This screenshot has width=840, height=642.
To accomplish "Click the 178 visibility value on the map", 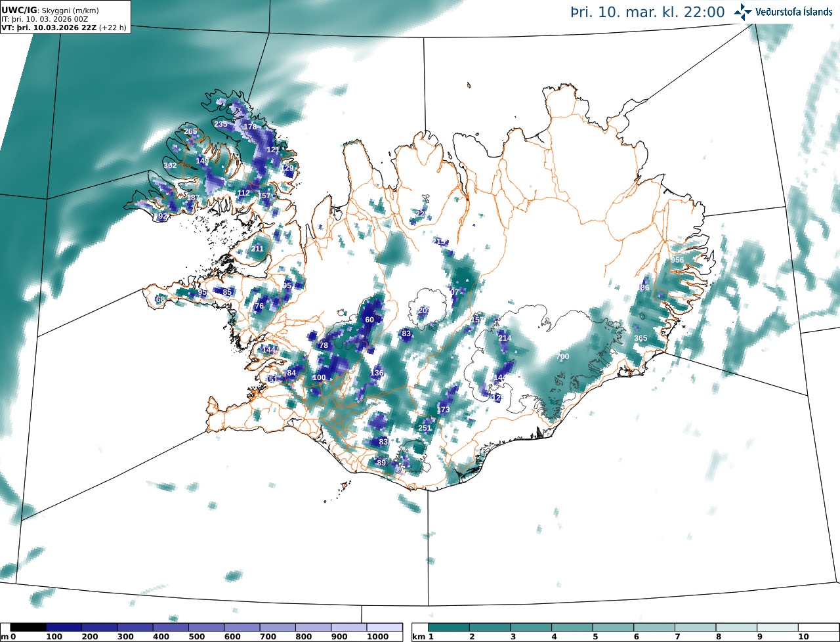I will point(250,127).
